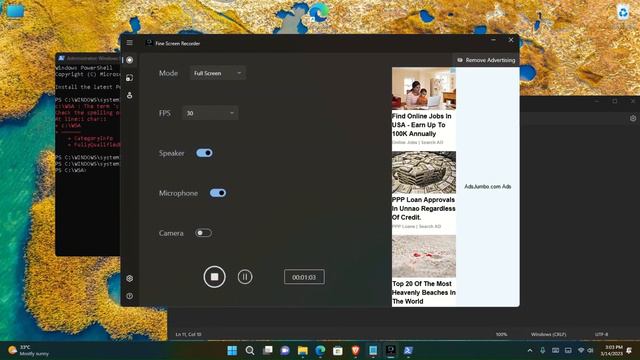
Task: Click the 100% zoom level in Notepad
Action: click(x=501, y=334)
